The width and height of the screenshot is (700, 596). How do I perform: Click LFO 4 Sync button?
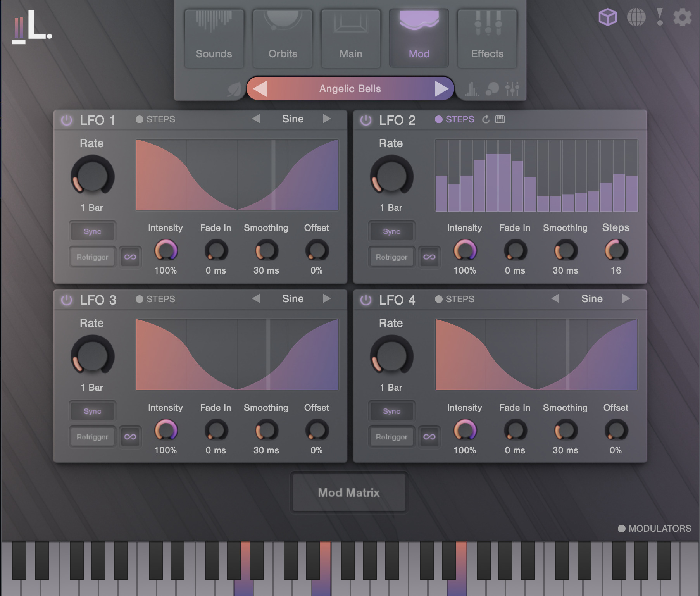(x=391, y=411)
